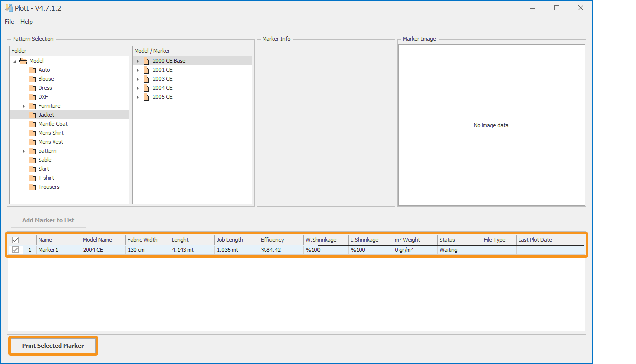Open the File menu
The image size is (636, 364).
(x=9, y=22)
